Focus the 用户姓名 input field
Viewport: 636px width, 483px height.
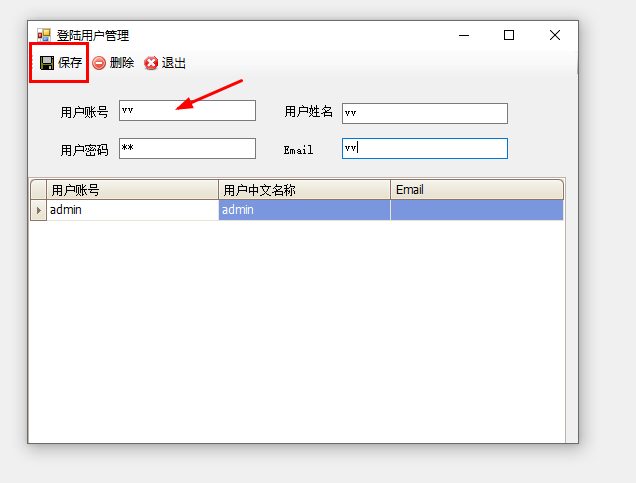[x=425, y=113]
